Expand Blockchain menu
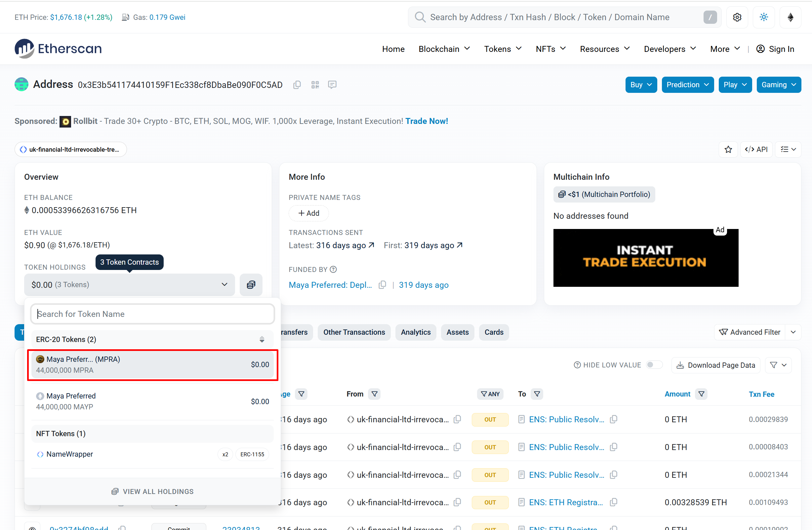This screenshot has height=530, width=812. pyautogui.click(x=444, y=49)
